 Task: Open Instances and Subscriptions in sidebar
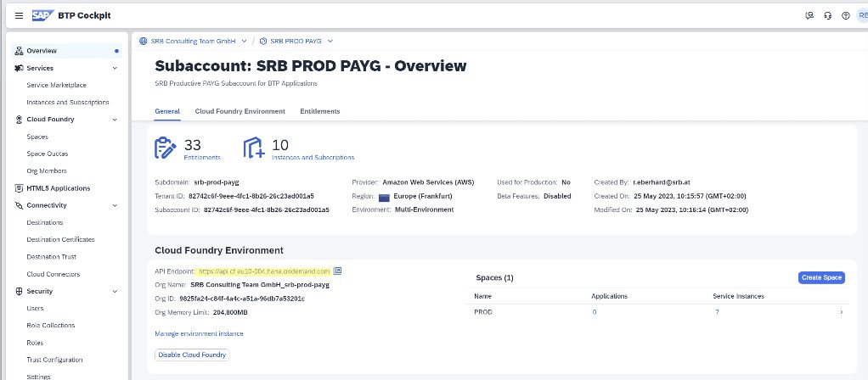(x=68, y=103)
